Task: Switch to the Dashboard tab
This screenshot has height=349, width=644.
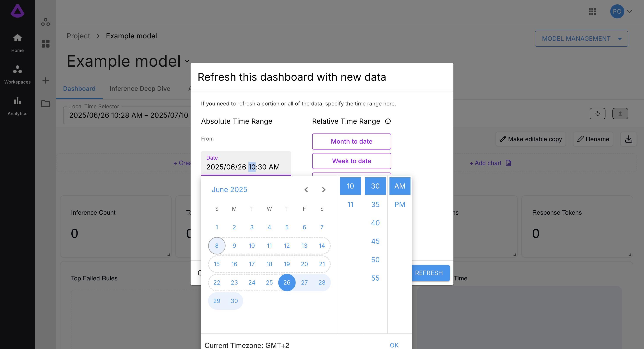Action: point(79,89)
